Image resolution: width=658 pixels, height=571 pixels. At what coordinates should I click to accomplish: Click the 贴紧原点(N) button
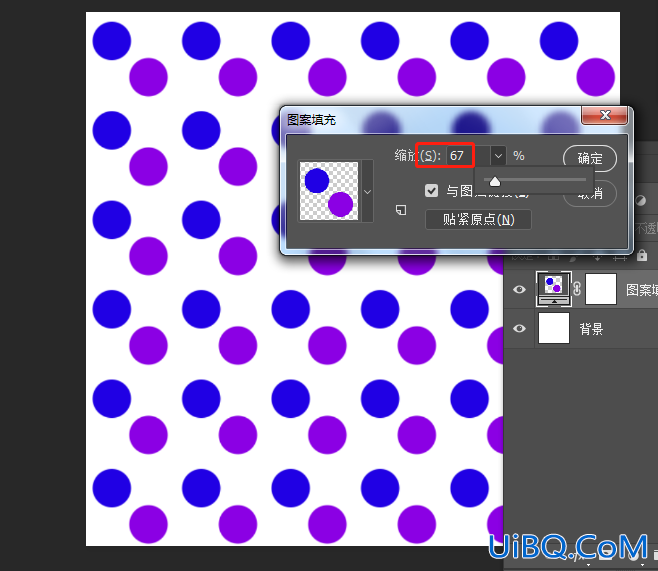coord(478,219)
